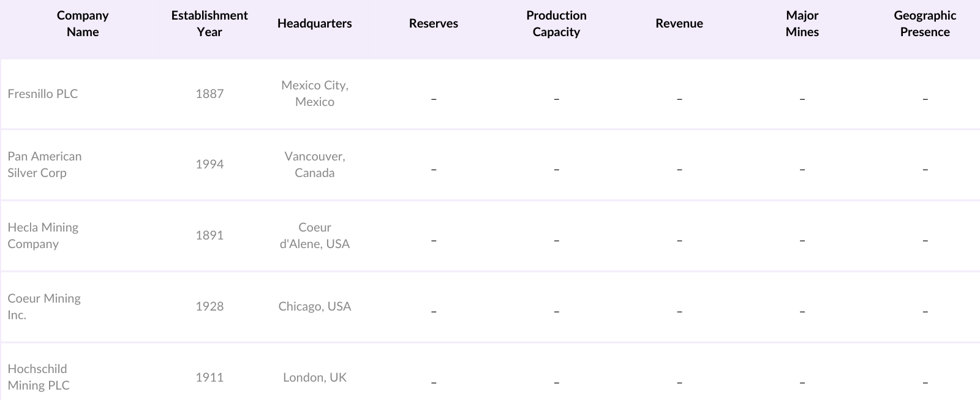Click the 1911 establishment year cell
Viewport: 980px width, 400px height.
(209, 377)
